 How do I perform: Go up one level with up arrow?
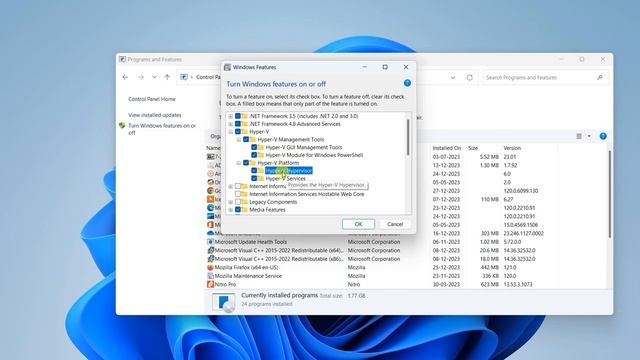point(167,77)
